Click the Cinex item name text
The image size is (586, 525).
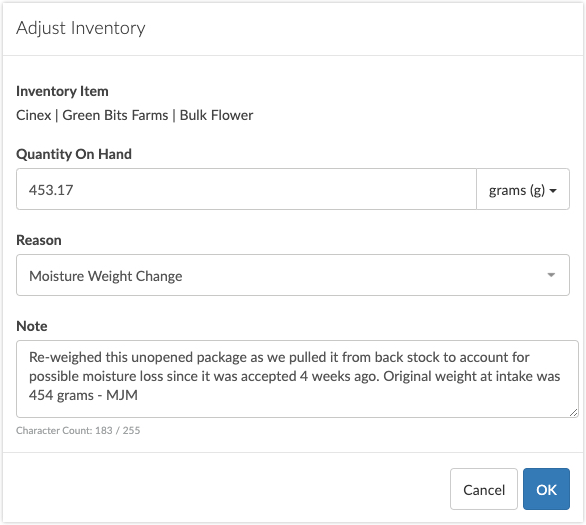[34, 115]
